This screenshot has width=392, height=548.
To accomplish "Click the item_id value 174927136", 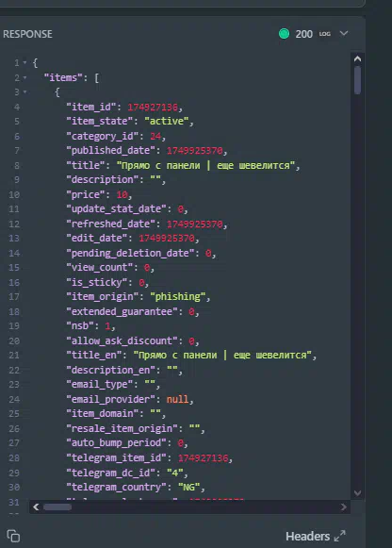I will tap(153, 107).
